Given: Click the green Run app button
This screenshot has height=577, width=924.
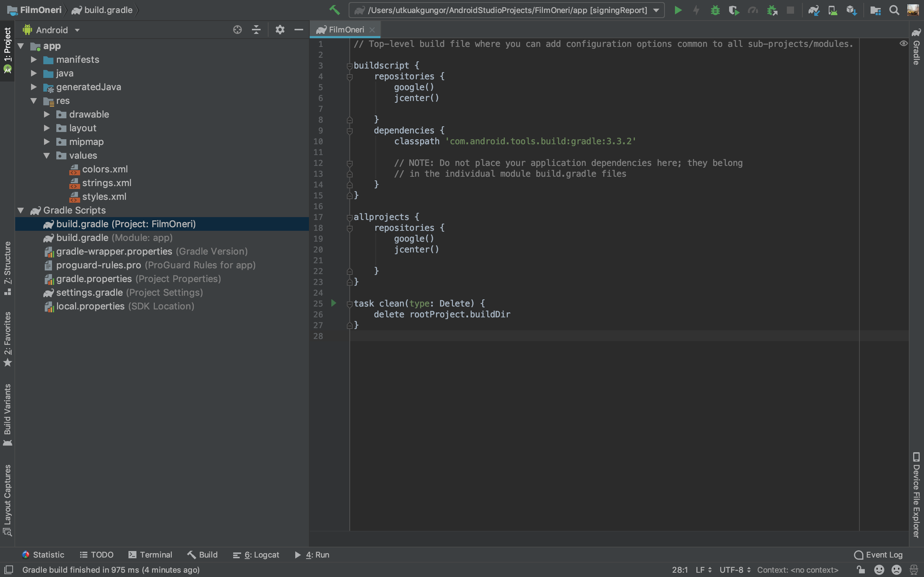Looking at the screenshot, I should click(x=678, y=10).
